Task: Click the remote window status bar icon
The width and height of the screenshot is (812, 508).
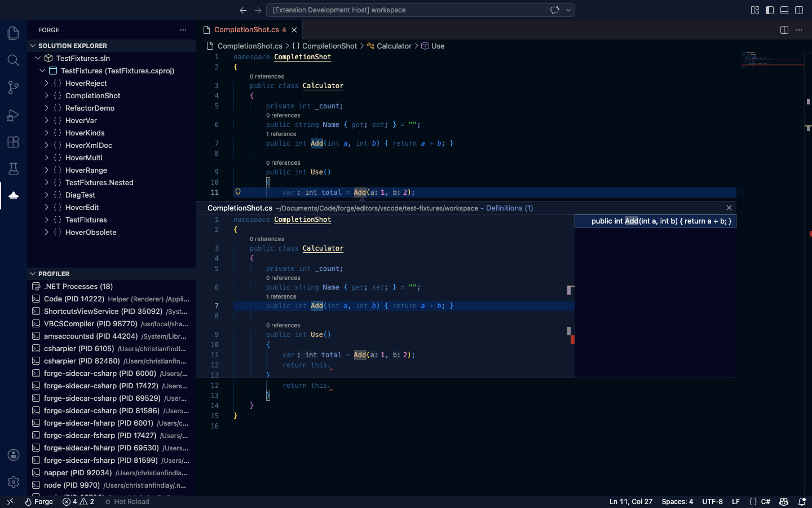Action: click(x=10, y=501)
